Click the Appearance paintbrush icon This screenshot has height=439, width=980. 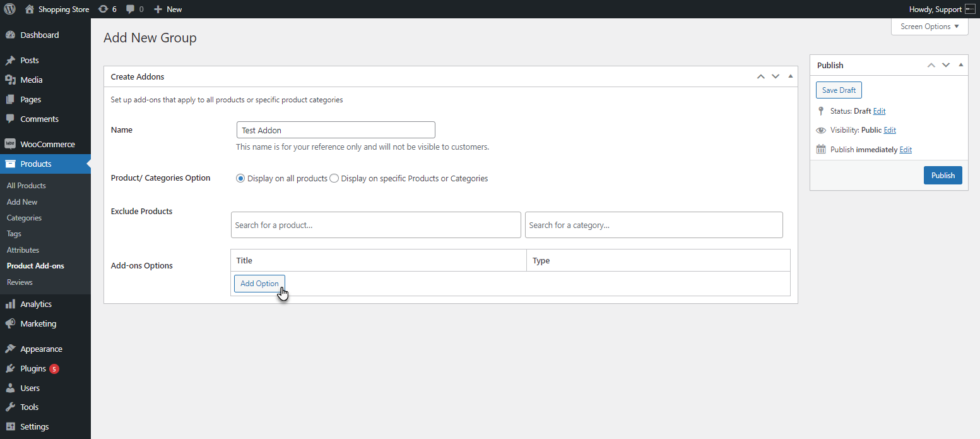point(10,349)
